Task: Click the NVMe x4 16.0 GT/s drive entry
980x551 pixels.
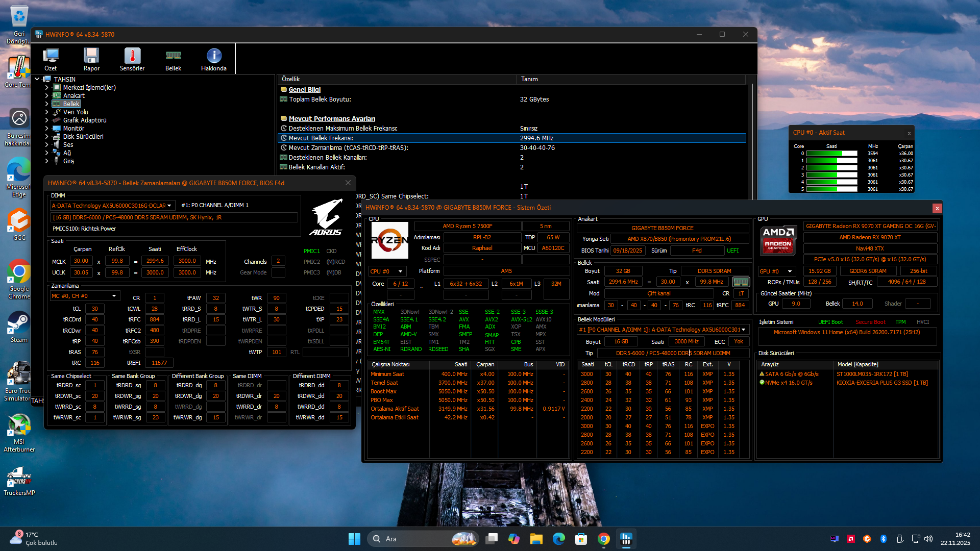Action: tap(786, 383)
